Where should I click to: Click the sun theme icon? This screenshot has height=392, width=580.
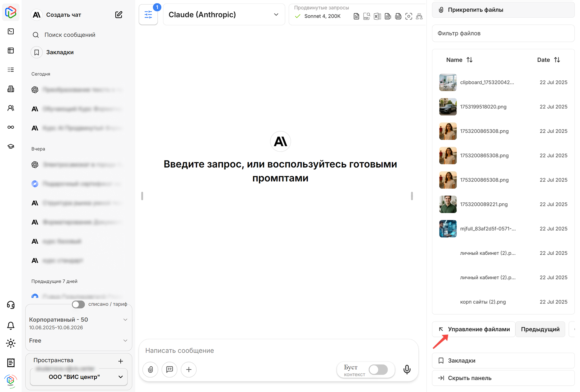11,343
